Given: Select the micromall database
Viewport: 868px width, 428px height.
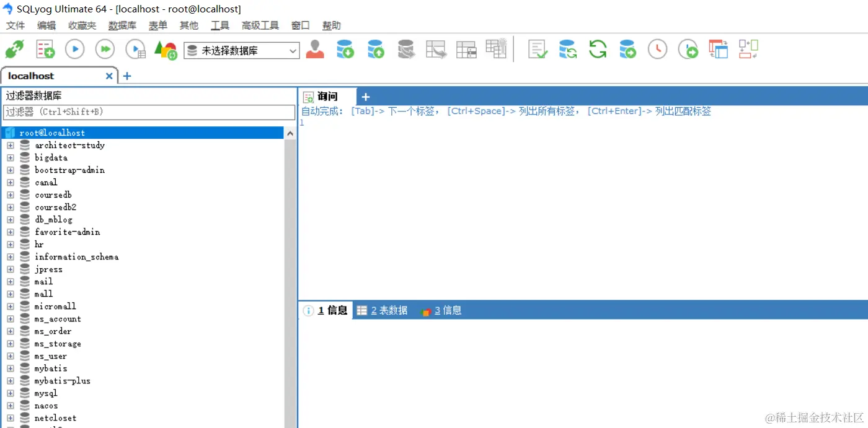Looking at the screenshot, I should point(55,306).
